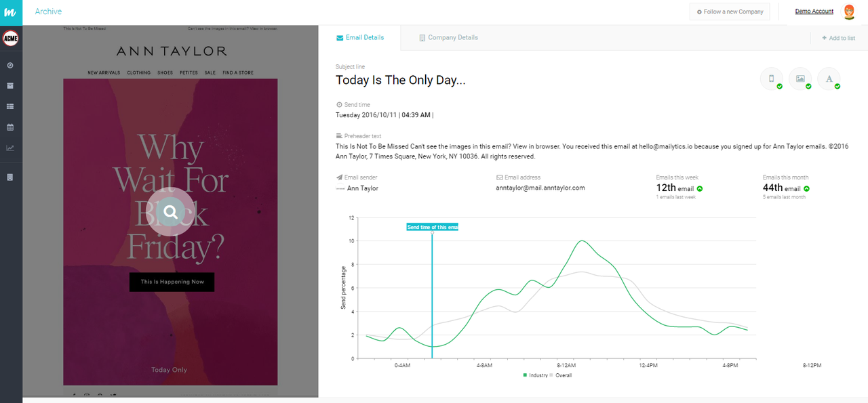
Task: Click the Follow a new Company button
Action: (x=730, y=12)
